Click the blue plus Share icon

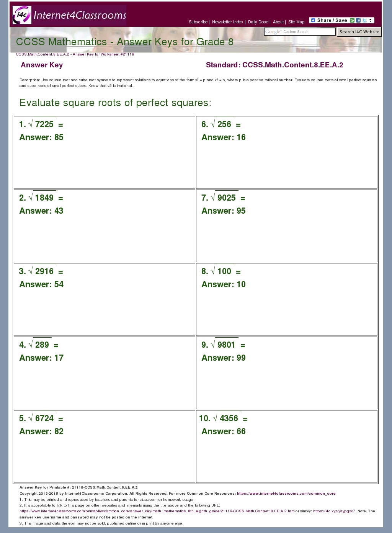313,20
